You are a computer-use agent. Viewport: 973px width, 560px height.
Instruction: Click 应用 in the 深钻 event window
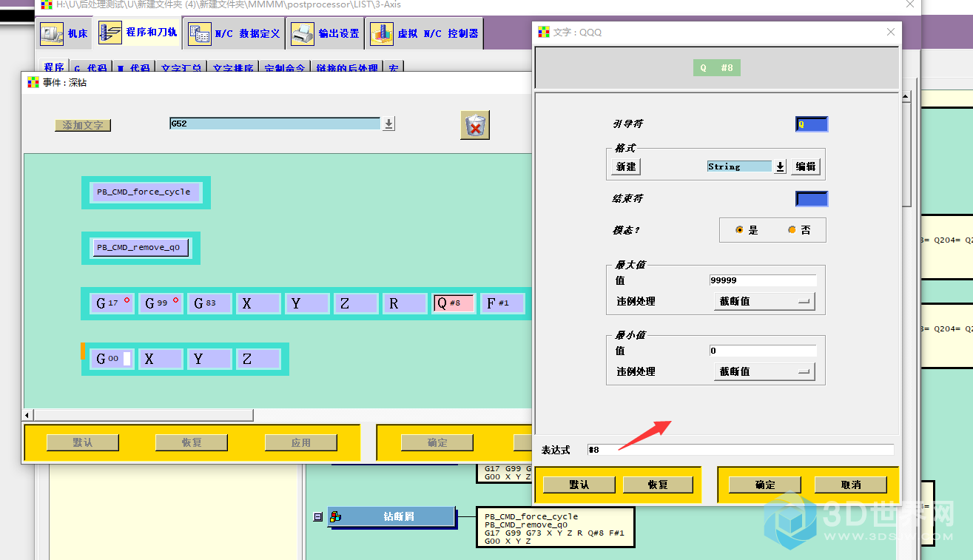click(301, 442)
